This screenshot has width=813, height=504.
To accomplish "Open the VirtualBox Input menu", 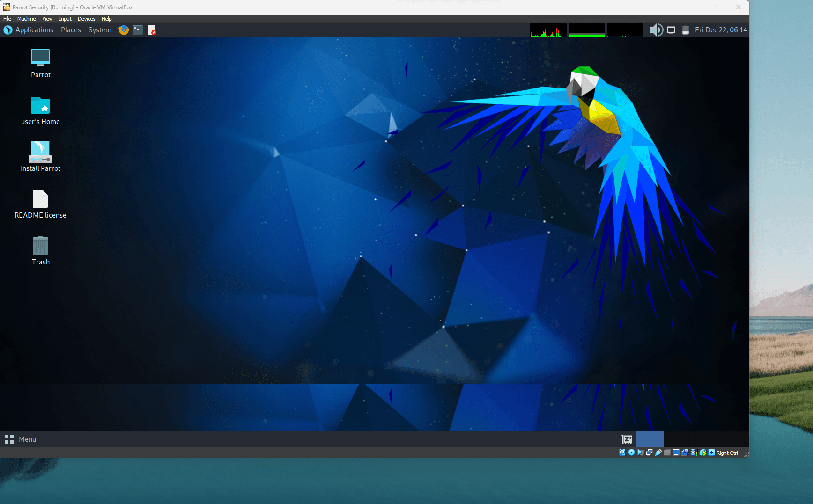I will click(65, 19).
